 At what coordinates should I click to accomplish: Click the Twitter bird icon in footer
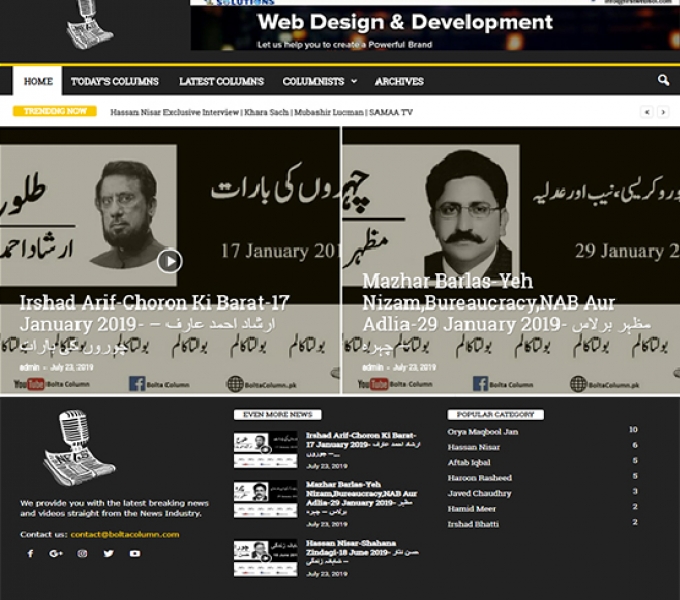pos(108,553)
